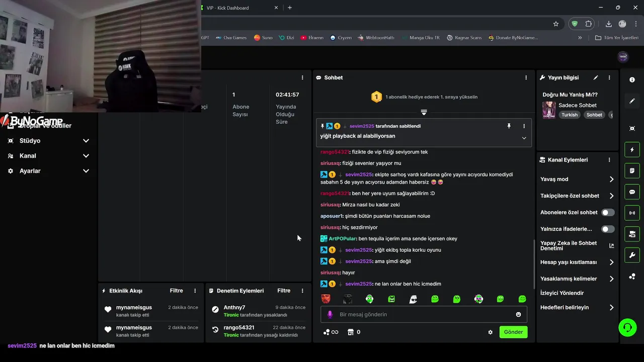Click the Sadece Sohbet category thumbnail
The image size is (644, 362).
(x=549, y=110)
